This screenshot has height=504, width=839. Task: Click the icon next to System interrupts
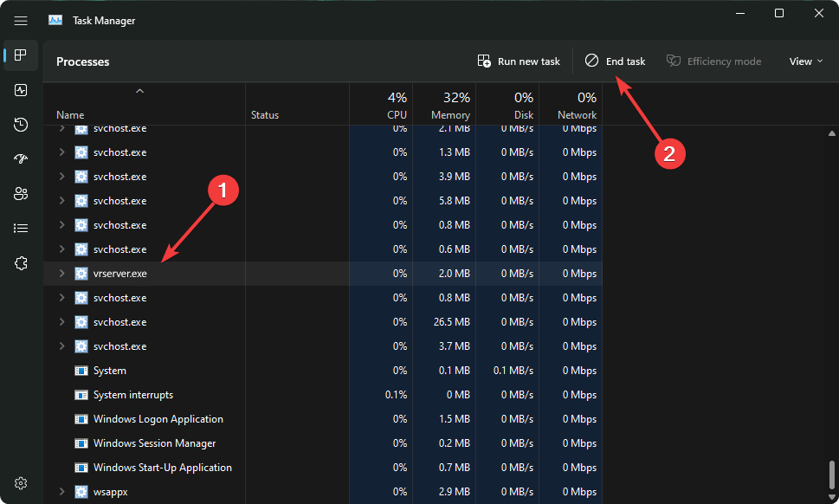pos(81,395)
